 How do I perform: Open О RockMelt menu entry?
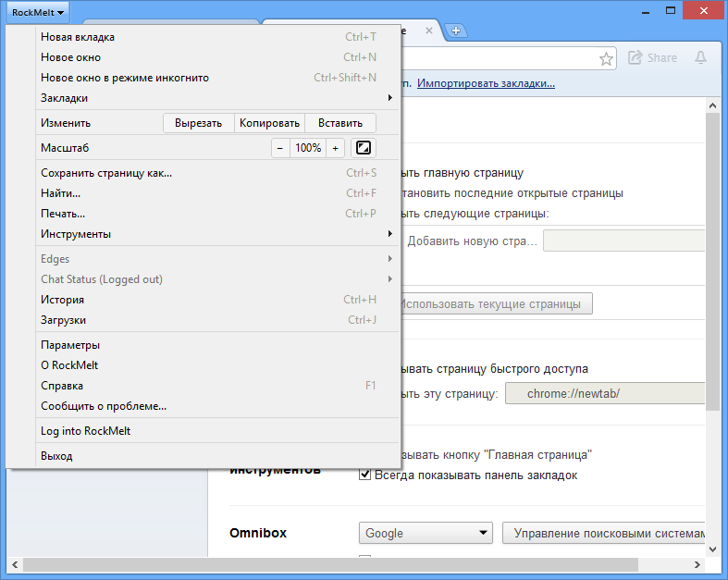(217, 365)
